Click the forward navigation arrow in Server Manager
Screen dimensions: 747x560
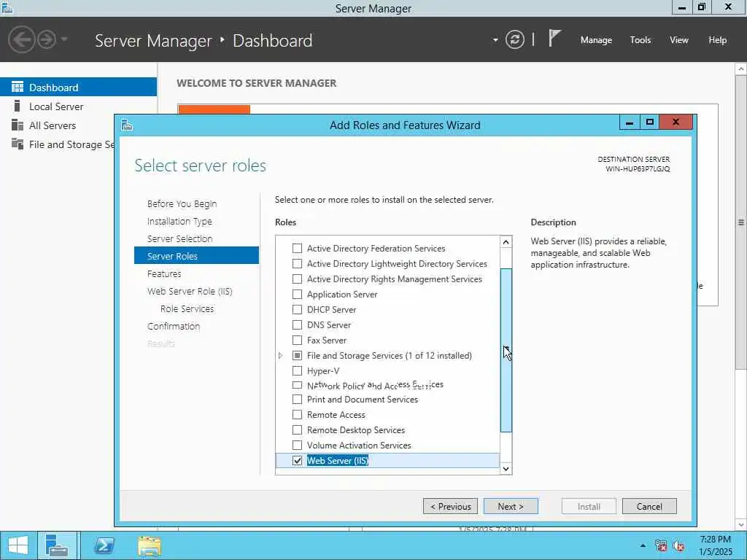(47, 39)
